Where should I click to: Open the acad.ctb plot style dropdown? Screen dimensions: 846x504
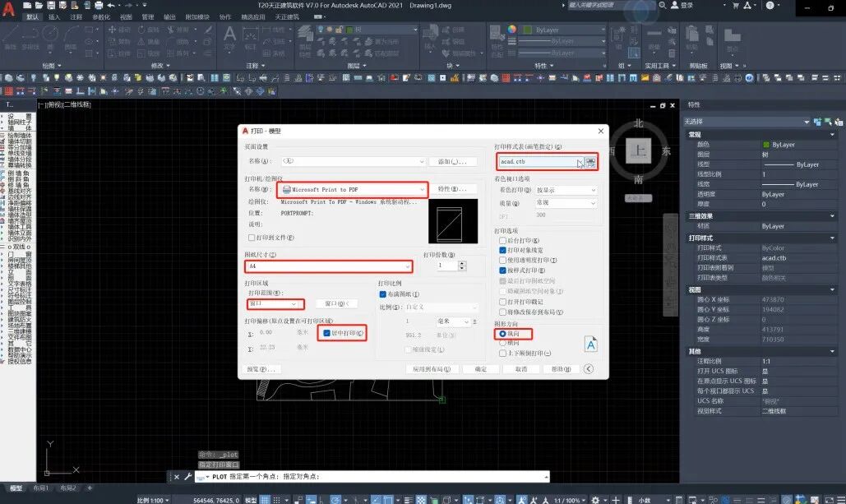pos(541,161)
